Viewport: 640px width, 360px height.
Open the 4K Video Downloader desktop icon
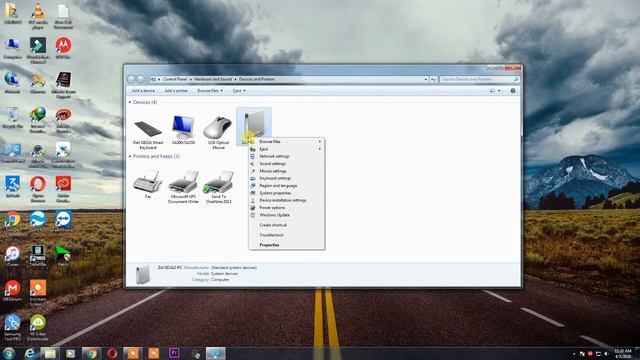click(38, 327)
